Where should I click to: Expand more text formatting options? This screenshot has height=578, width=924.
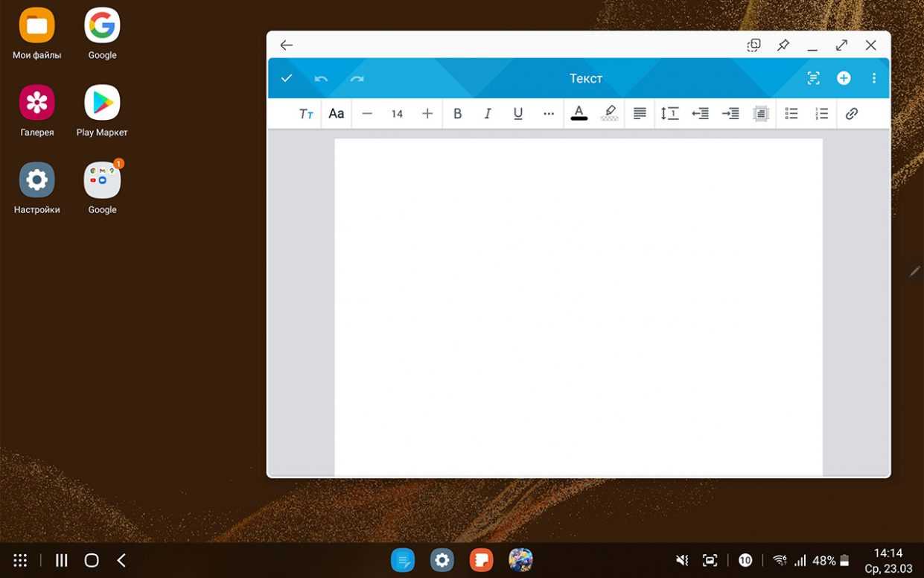pyautogui.click(x=549, y=114)
